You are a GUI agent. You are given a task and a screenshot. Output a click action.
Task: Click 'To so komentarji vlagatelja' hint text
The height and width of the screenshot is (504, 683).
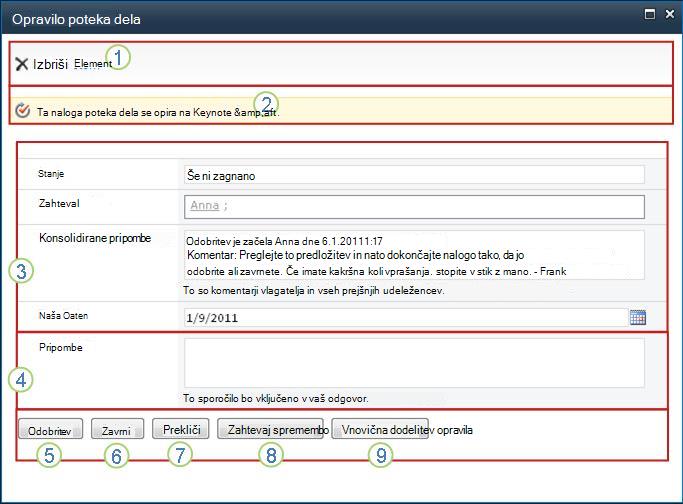pyautogui.click(x=314, y=290)
